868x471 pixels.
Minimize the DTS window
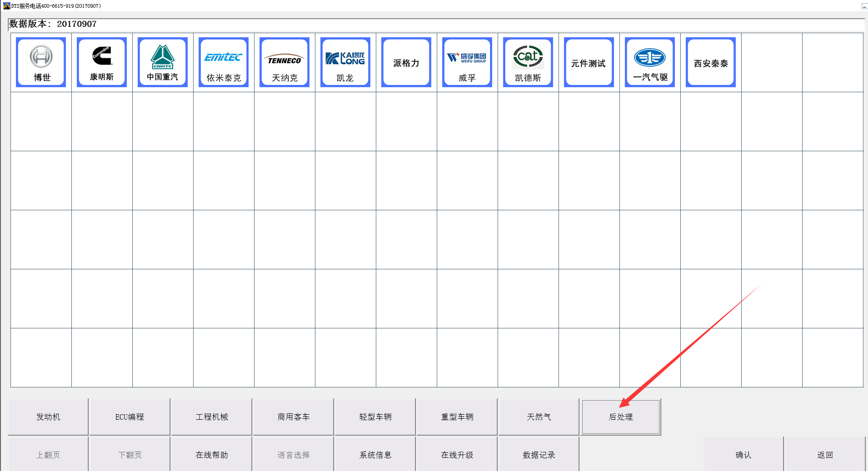[864, 6]
